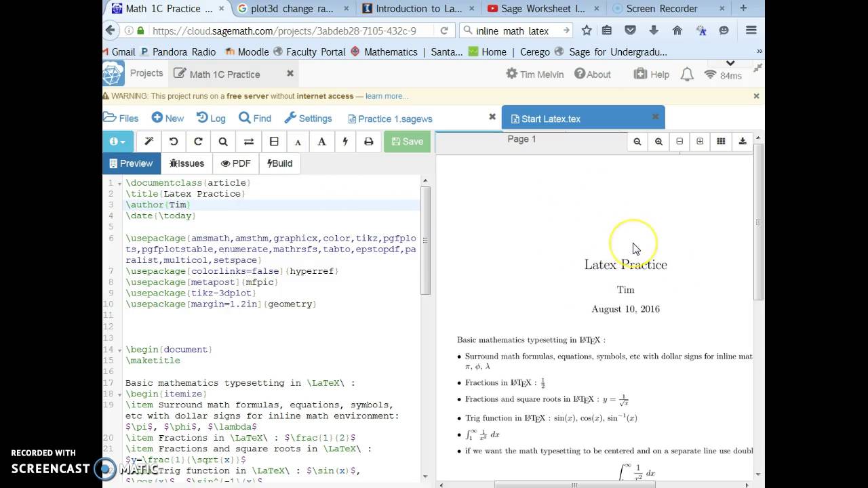Expand the chevron above the ping display
This screenshot has height=488, width=868.
pyautogui.click(x=730, y=64)
